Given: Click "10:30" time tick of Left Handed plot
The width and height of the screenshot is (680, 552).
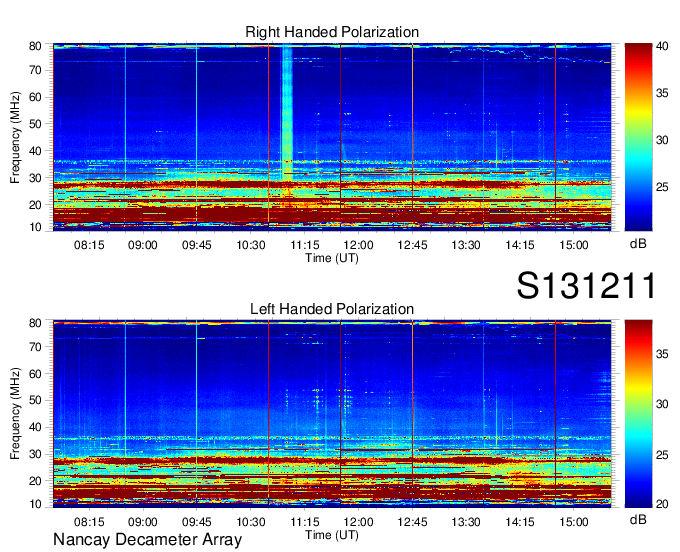Looking at the screenshot, I should [x=251, y=522].
